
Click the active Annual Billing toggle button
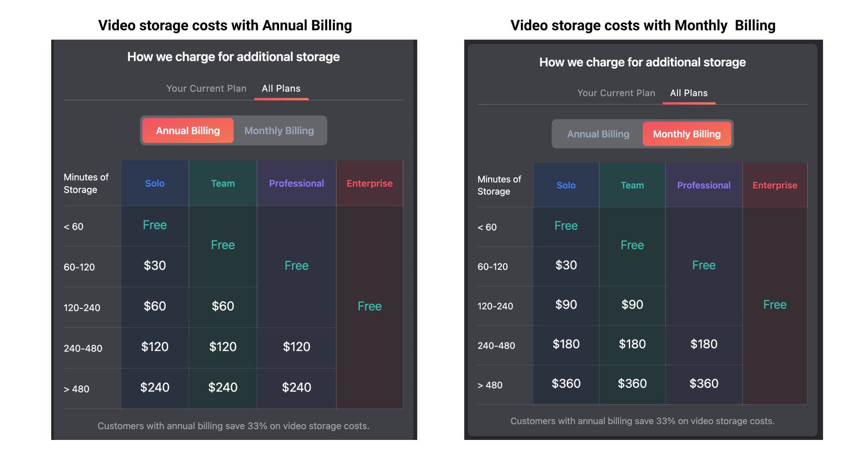coord(188,131)
